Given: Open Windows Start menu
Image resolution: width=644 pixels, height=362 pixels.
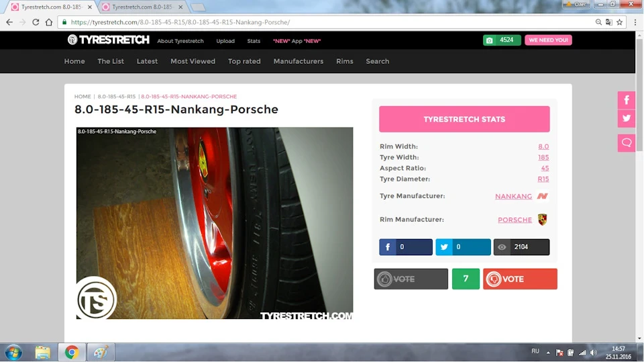Looking at the screenshot, I should 13,353.
